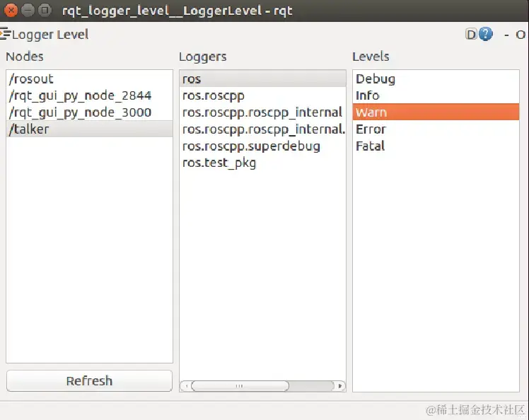This screenshot has width=529, height=420.
Task: Select the ros.roscpp logger
Action: (x=262, y=95)
